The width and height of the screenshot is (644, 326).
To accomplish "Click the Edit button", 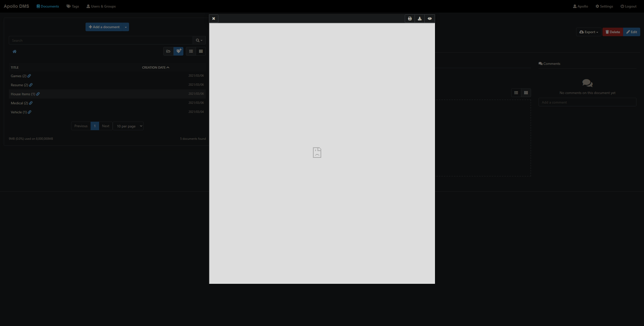I will point(632,32).
